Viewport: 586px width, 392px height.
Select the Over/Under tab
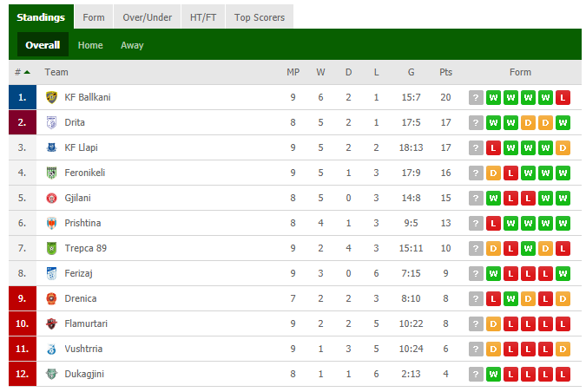[148, 17]
